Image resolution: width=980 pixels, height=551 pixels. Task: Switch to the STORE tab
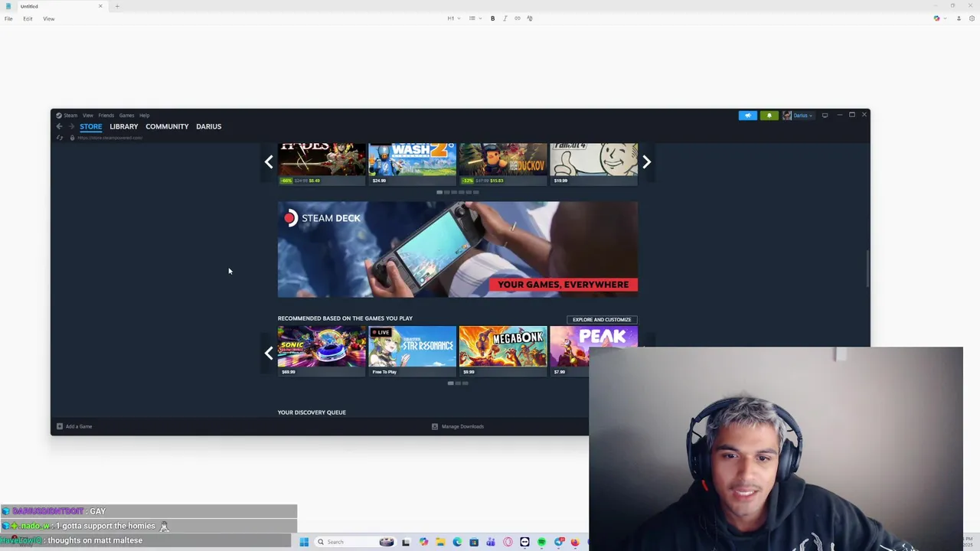tap(90, 126)
